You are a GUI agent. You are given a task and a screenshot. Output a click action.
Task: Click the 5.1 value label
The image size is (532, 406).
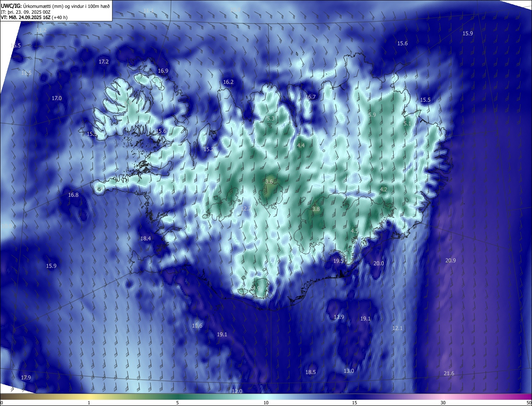click(407, 123)
